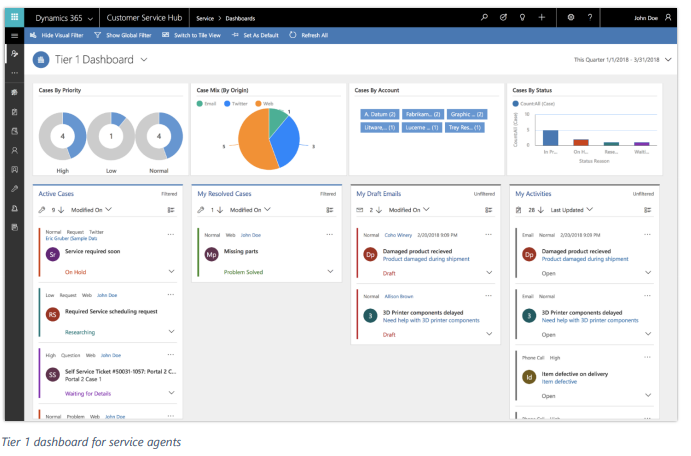The width and height of the screenshot is (691, 456).
Task: Click the Mp avatar for Missing parts
Action: 212,254
